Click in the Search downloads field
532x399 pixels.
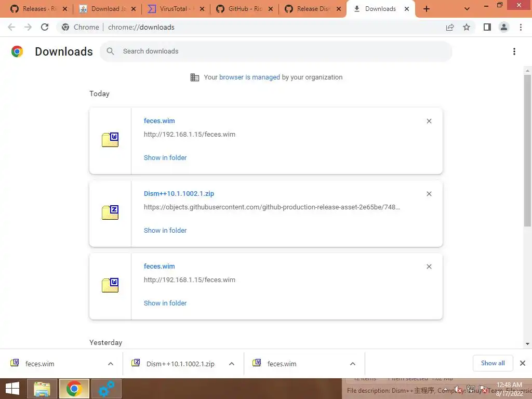point(276,51)
